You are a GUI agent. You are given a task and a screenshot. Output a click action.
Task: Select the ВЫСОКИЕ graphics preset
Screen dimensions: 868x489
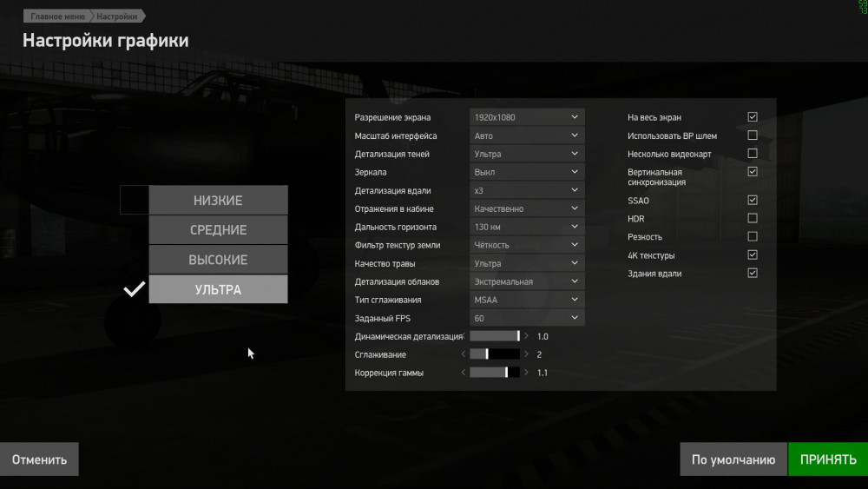(x=218, y=260)
